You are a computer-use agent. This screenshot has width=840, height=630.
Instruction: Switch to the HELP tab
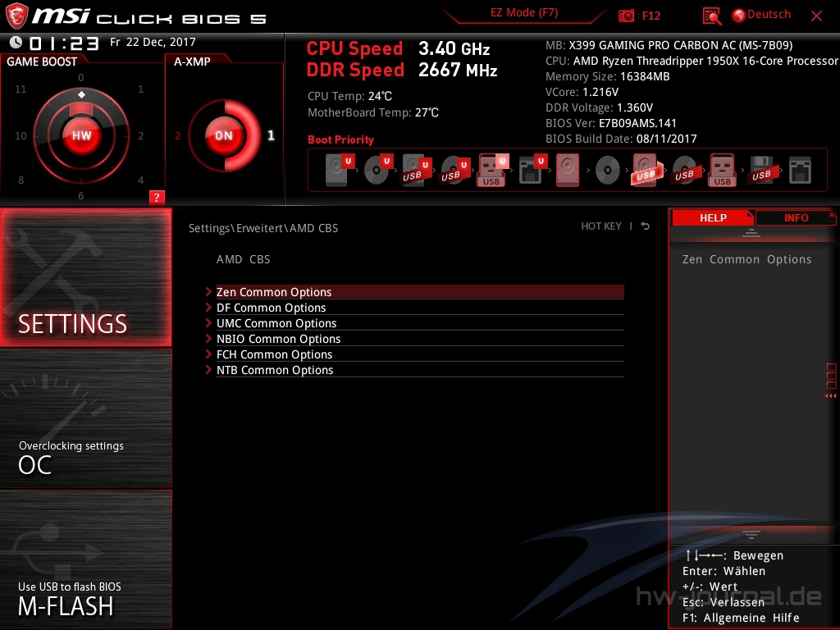pyautogui.click(x=713, y=218)
